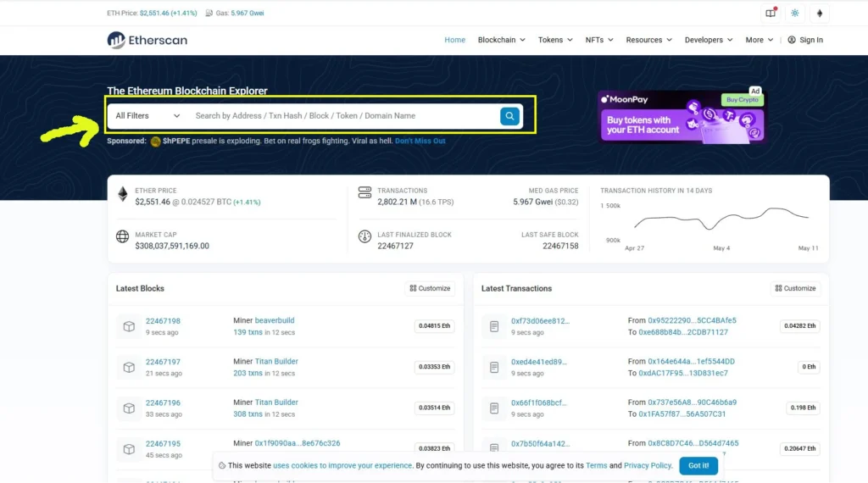This screenshot has width=868, height=483.
Task: Click last safe block 22467158
Action: (x=560, y=247)
